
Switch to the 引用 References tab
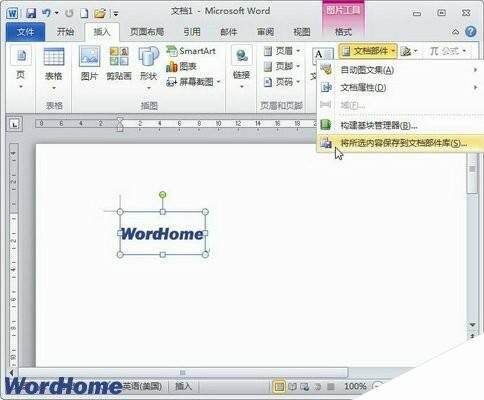point(192,32)
